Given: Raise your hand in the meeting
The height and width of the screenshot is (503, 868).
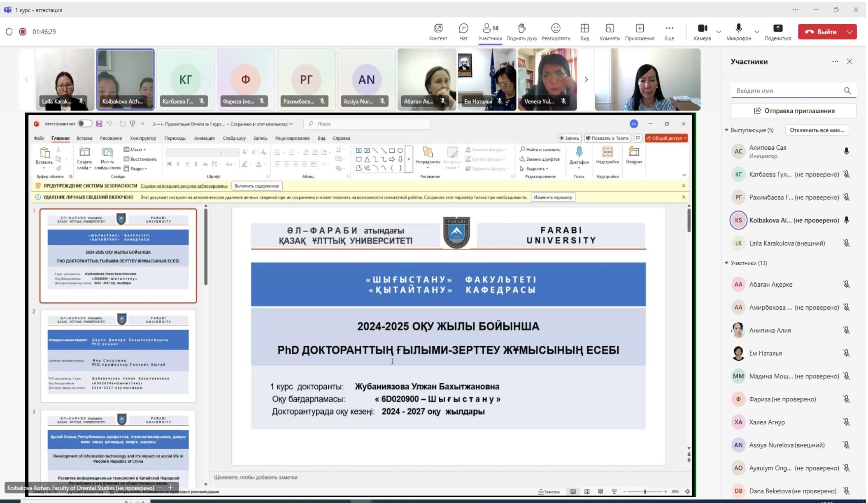Looking at the screenshot, I should [x=523, y=32].
